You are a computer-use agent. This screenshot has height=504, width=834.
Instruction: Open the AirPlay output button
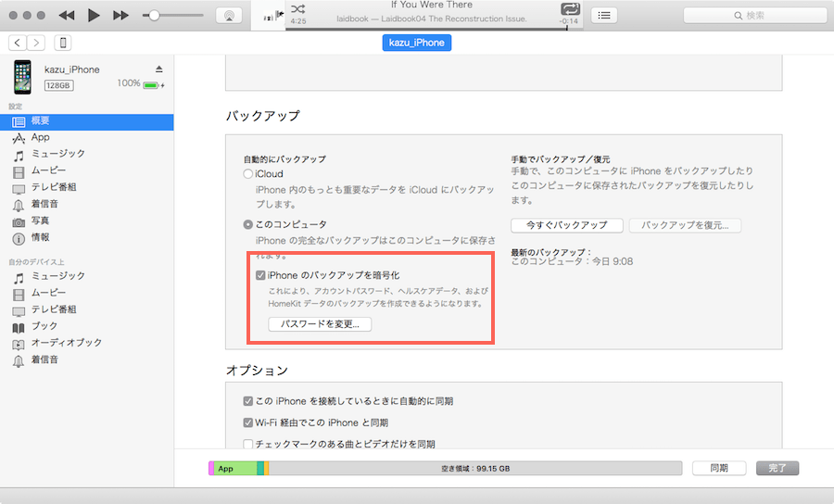coord(229,16)
